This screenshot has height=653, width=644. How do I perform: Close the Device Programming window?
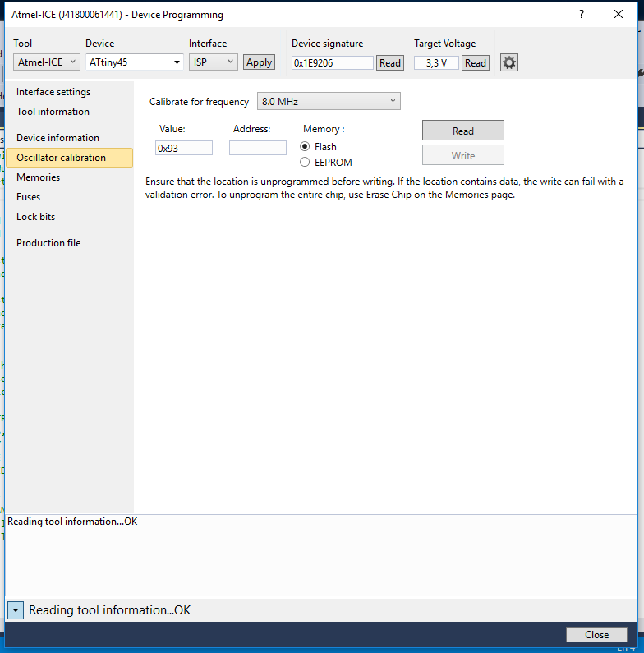pos(619,14)
